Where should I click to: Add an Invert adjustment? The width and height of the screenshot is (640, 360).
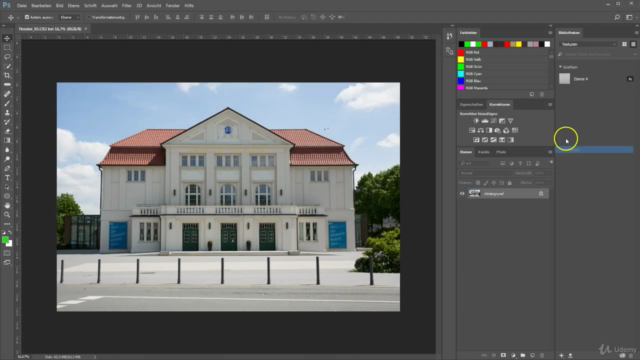(x=476, y=140)
